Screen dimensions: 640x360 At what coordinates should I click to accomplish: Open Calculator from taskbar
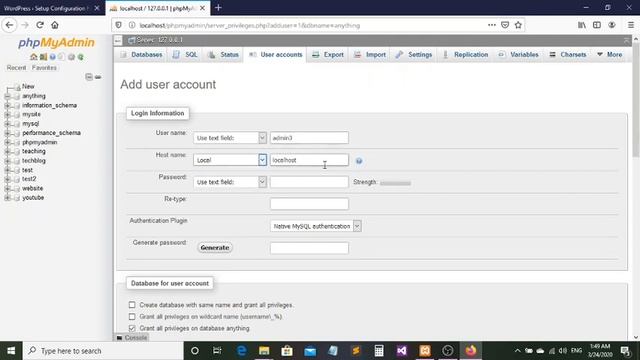click(379, 351)
